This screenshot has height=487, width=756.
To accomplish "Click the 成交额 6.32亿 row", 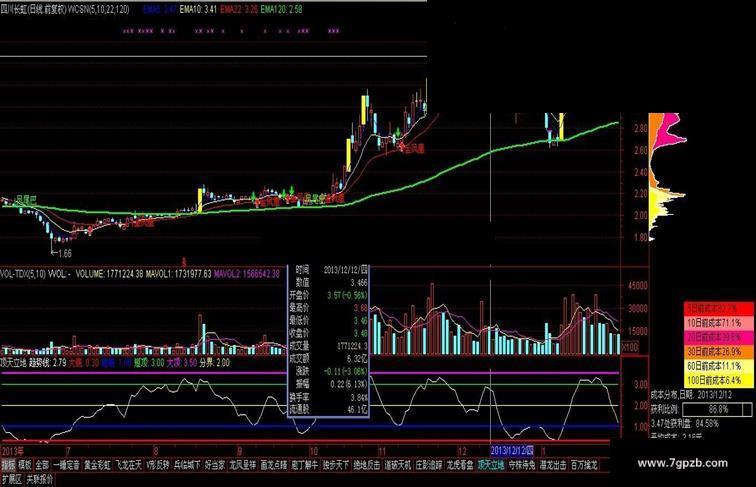I will [328, 358].
